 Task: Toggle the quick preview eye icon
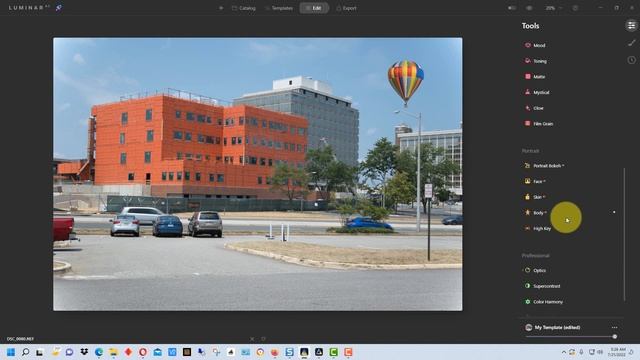click(x=529, y=8)
